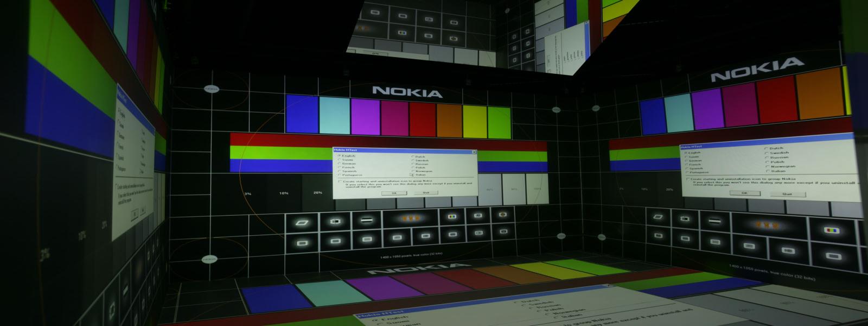The width and height of the screenshot is (868, 326).
Task: Click Quit in the center wall dialog
Action: click(426, 192)
